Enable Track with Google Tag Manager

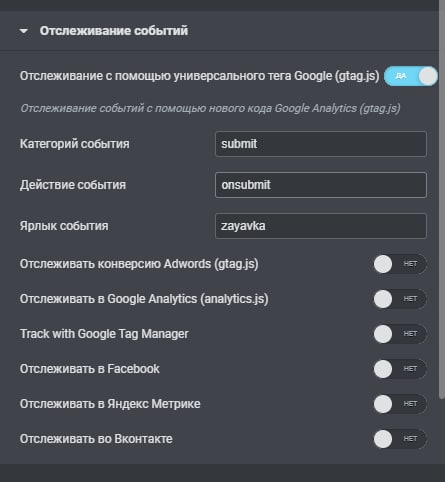click(x=400, y=334)
